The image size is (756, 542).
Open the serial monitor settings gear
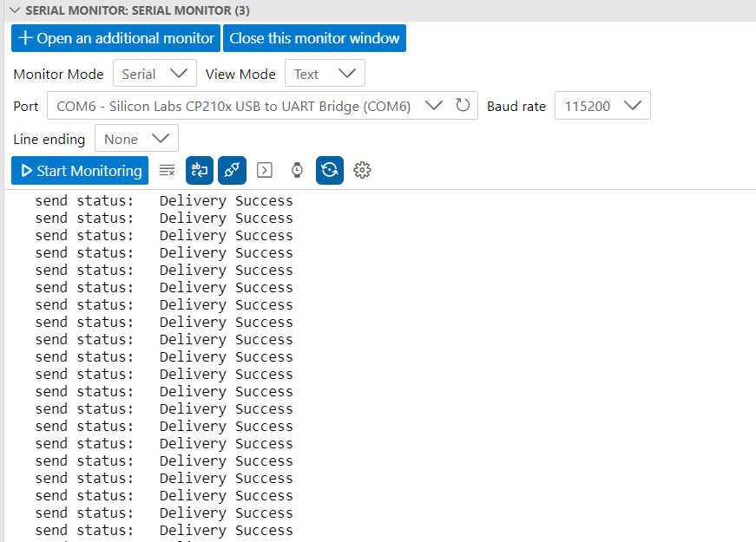[x=362, y=170]
